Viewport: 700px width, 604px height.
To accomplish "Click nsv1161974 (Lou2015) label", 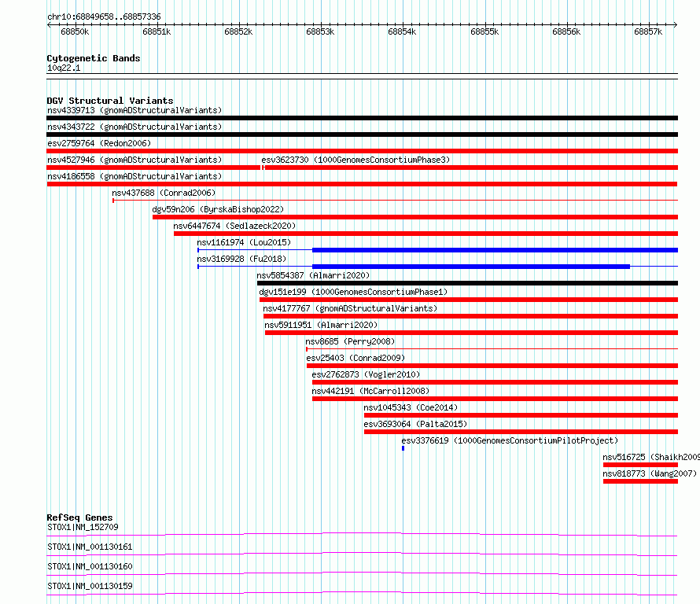I will click(244, 242).
